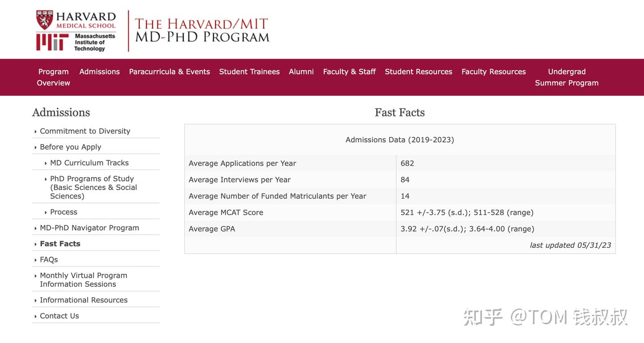Open MD-PhD Navigator Program link

pos(89,228)
